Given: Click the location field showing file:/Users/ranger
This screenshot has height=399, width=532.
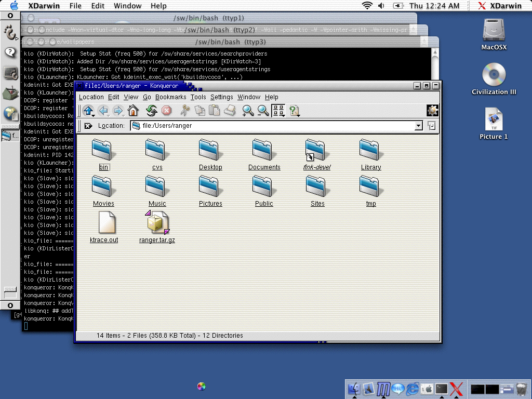Looking at the screenshot, I should (272, 126).
